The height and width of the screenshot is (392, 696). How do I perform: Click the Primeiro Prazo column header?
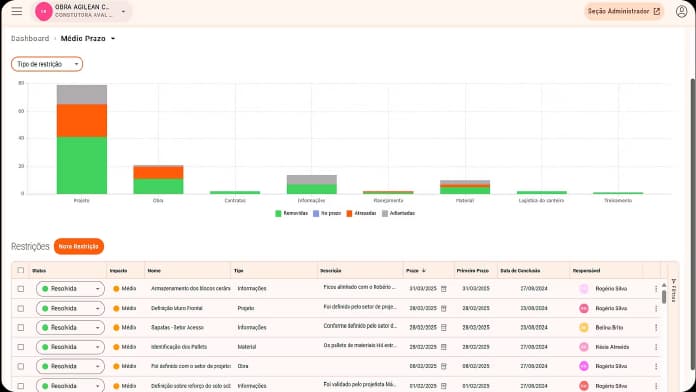pos(473,270)
